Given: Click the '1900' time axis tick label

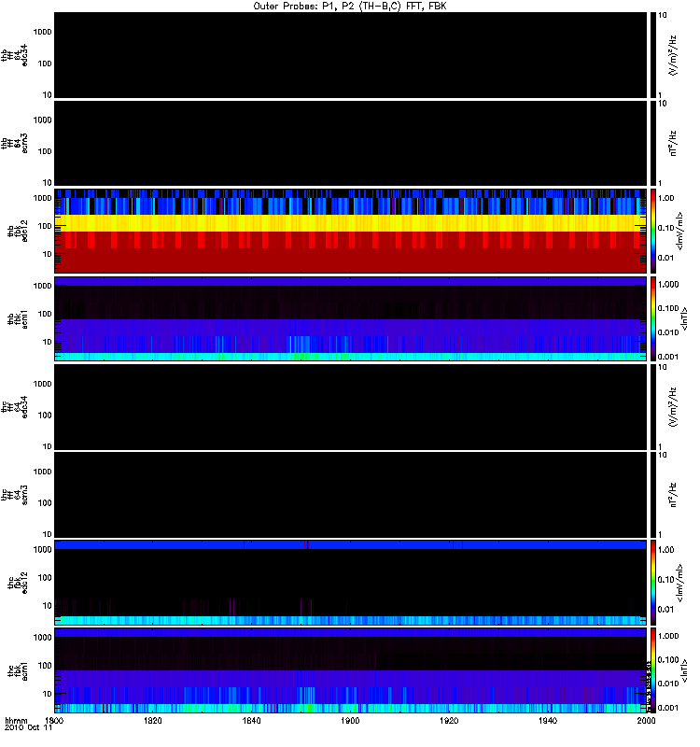Looking at the screenshot, I should coord(350,720).
